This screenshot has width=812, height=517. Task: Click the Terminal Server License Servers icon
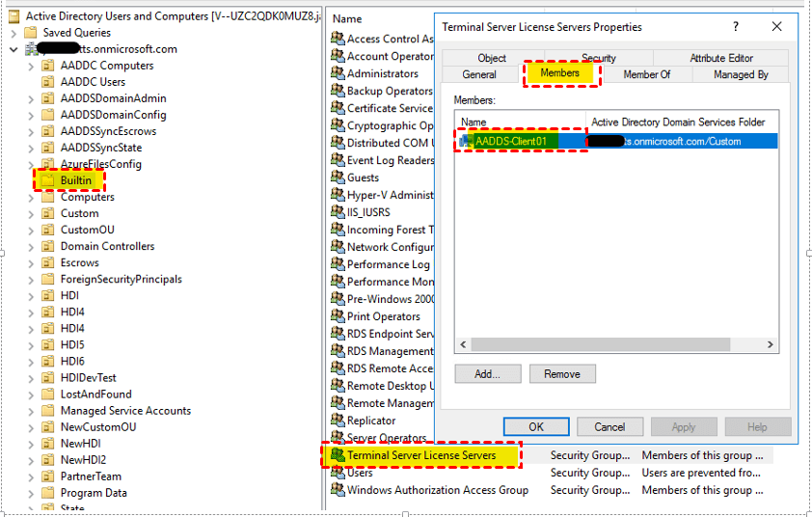338,454
